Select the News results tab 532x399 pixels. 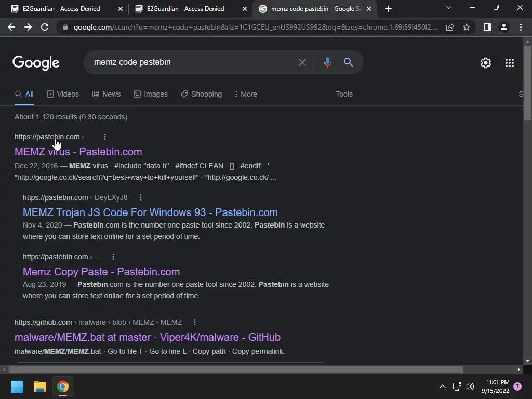(107, 95)
